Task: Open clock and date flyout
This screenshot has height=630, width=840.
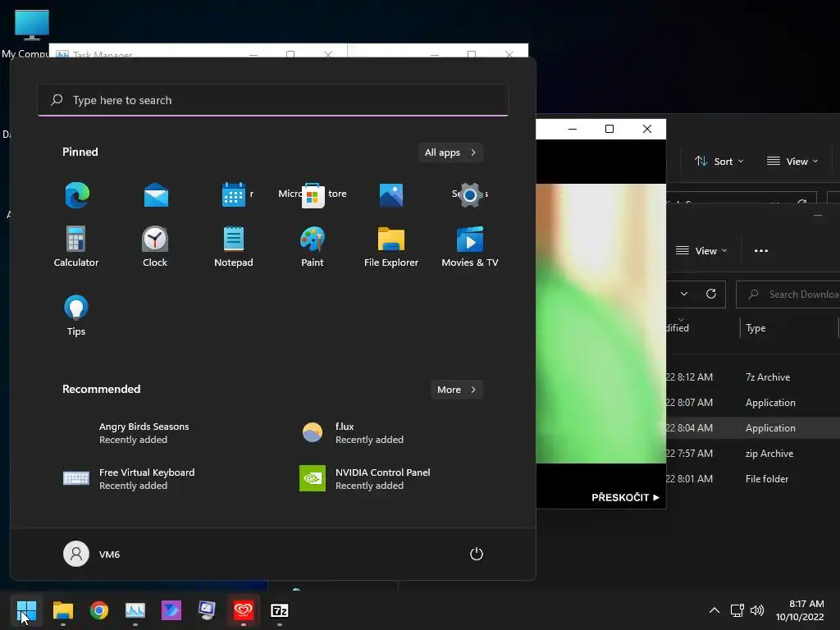Action: click(x=800, y=610)
